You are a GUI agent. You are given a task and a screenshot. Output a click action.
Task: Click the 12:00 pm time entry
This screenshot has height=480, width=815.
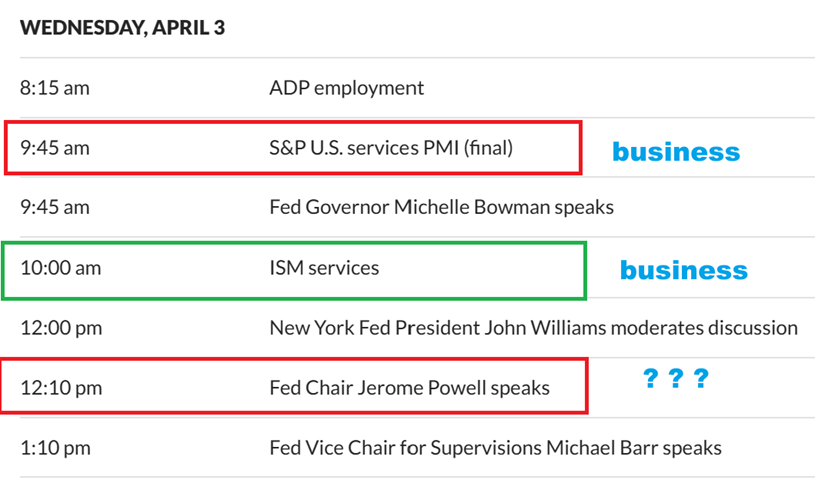click(x=60, y=328)
